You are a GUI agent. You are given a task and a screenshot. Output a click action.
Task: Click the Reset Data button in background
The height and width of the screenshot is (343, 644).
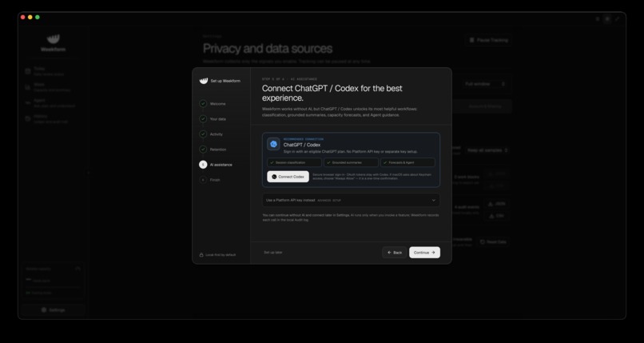click(493, 242)
